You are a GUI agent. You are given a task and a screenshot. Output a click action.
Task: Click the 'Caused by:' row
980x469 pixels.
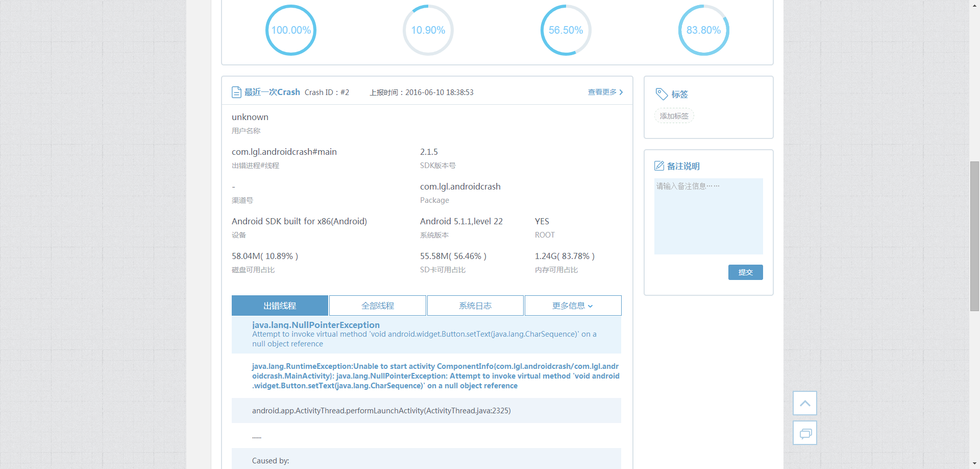(x=426, y=459)
